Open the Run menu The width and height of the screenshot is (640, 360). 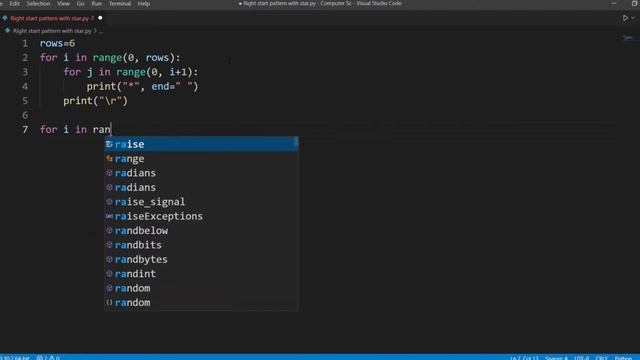tap(96, 4)
